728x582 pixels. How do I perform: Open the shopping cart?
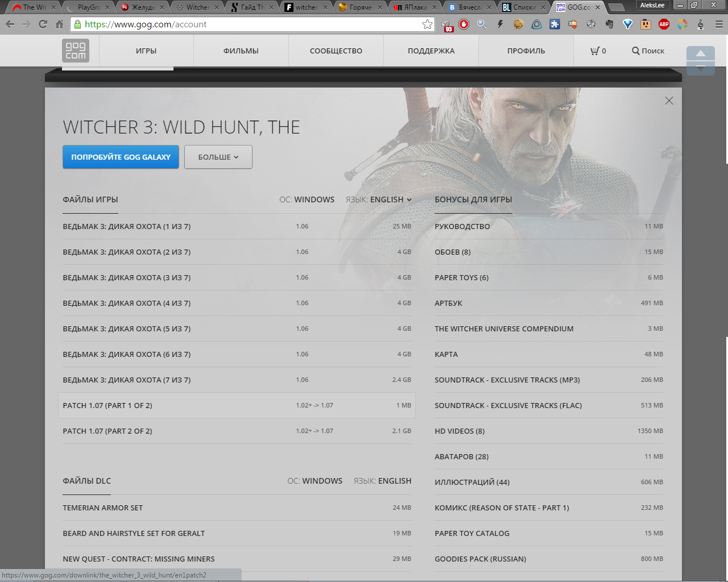coord(598,51)
